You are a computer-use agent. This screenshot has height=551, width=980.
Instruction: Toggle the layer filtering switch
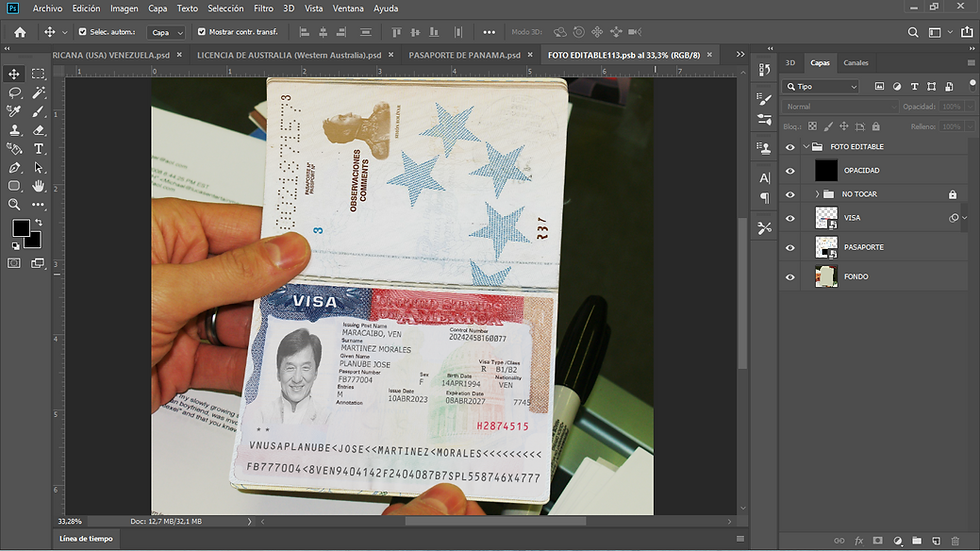(x=972, y=84)
